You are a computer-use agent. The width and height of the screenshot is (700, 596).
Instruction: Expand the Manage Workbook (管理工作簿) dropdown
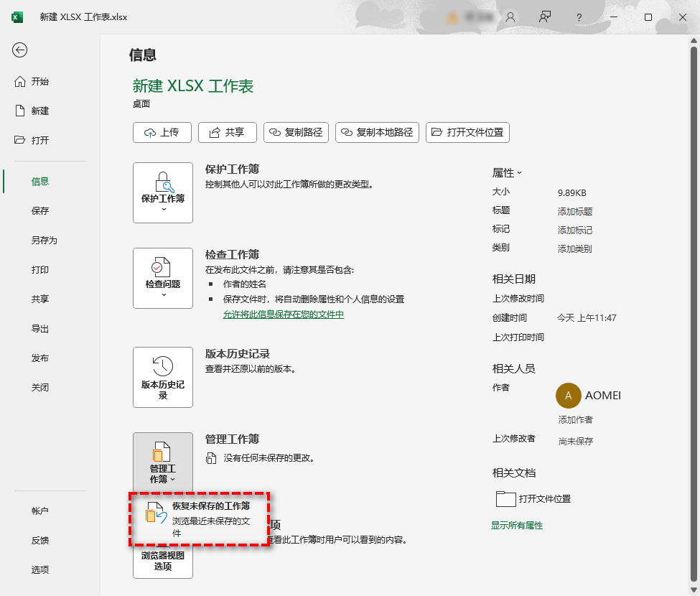click(x=163, y=462)
